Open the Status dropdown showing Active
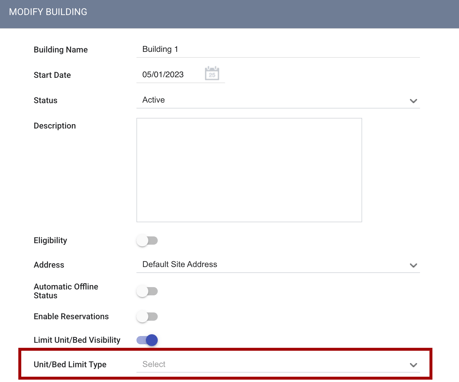The height and width of the screenshot is (382, 459). (x=278, y=100)
